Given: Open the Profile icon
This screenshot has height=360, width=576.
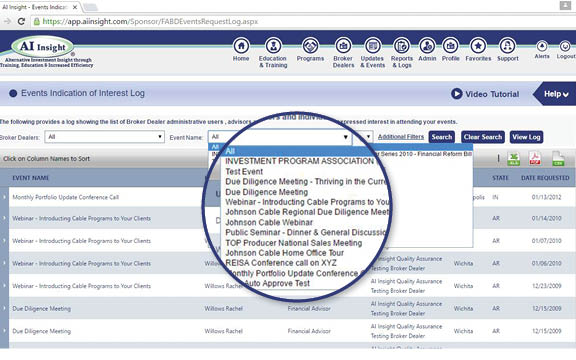Looking at the screenshot, I should click(450, 46).
